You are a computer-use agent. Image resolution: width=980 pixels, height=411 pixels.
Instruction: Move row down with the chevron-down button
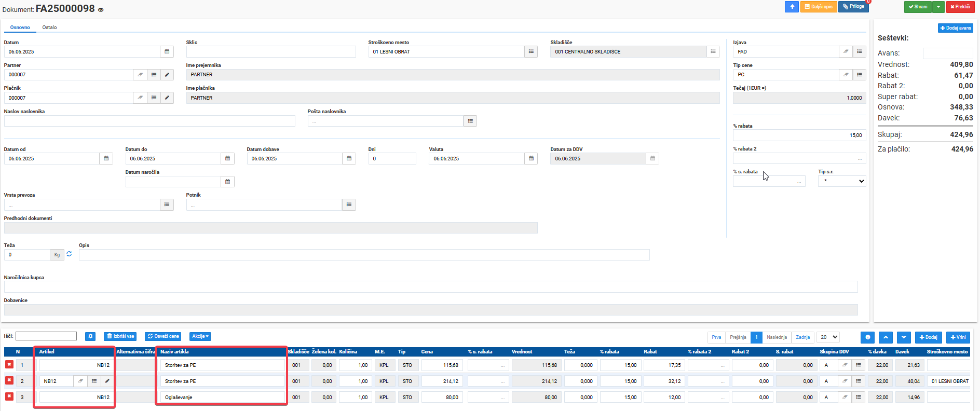point(904,337)
